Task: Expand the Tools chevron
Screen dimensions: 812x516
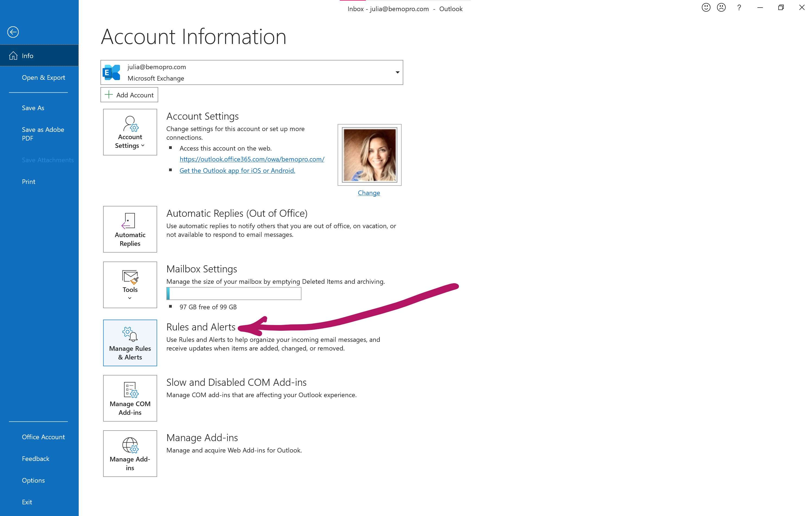Action: [130, 298]
